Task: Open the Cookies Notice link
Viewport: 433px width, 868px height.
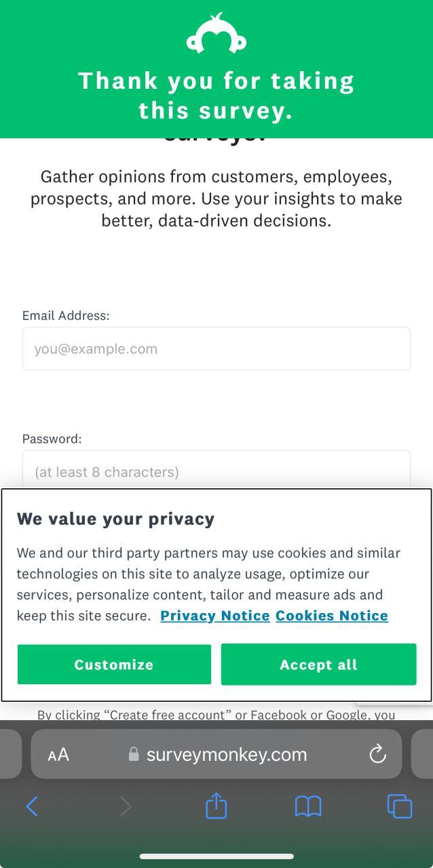Action: click(332, 616)
